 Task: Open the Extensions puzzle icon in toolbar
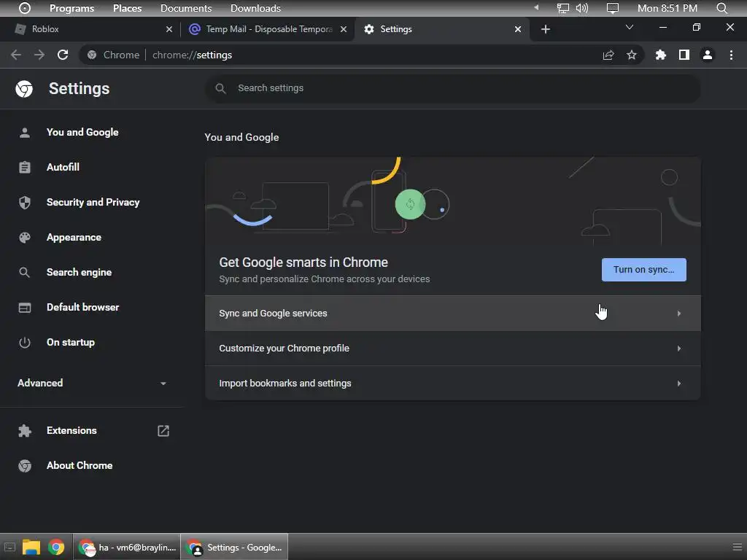tap(661, 55)
